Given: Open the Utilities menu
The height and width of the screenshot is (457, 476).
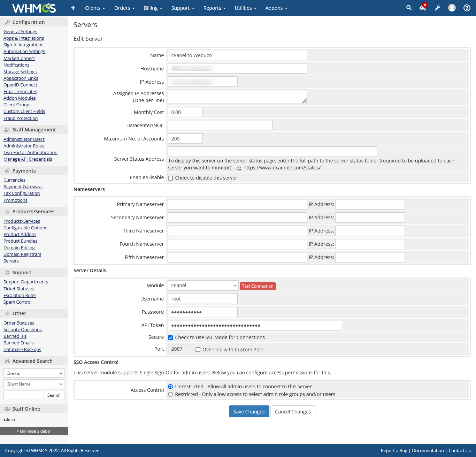Looking at the screenshot, I should 245,8.
